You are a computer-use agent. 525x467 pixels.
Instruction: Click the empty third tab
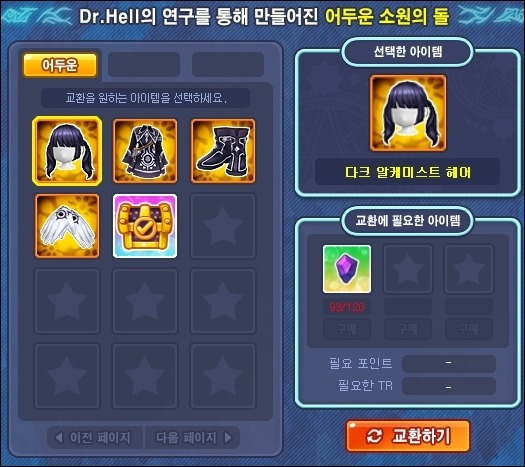tap(228, 64)
